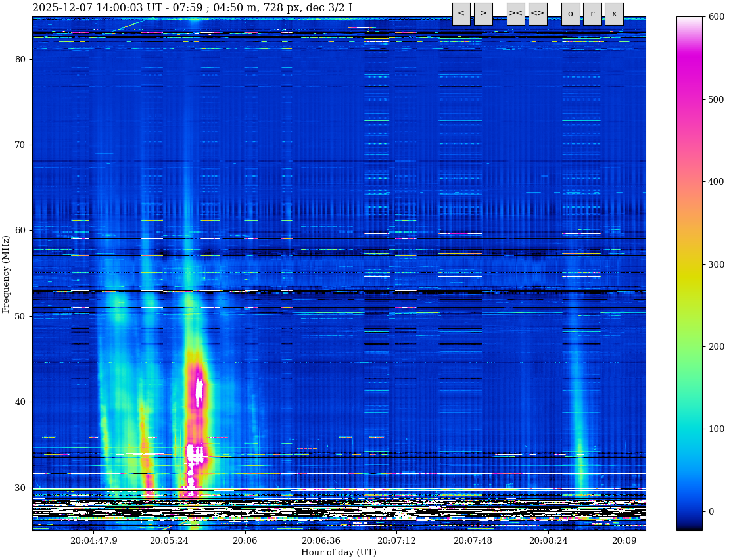The image size is (729, 560).
Task: Click the 'x' button in toolbar
Action: coord(614,14)
